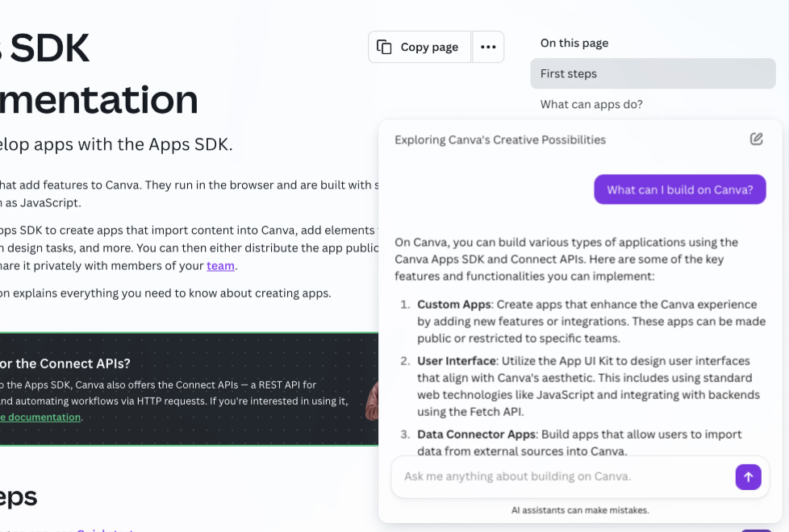Jump to the 'What can apps do?' section
This screenshot has height=532, width=789.
pyautogui.click(x=592, y=104)
